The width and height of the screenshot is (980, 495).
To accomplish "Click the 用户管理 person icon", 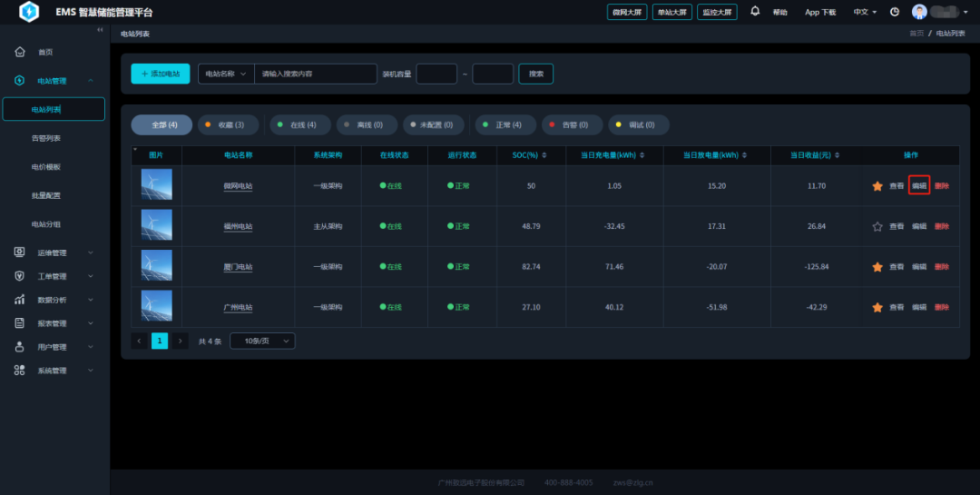I will [x=19, y=347].
